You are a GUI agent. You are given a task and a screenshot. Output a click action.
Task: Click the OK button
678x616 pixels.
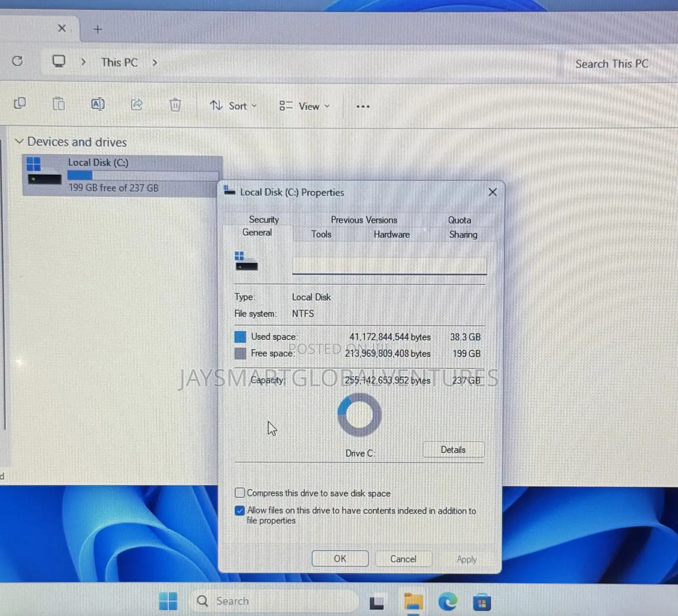[340, 558]
